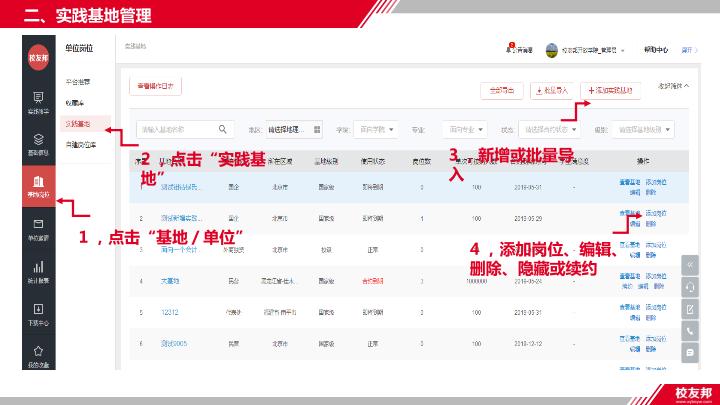720x405 pixels.
Task: Click the 添加实践基地 button
Action: coord(612,90)
